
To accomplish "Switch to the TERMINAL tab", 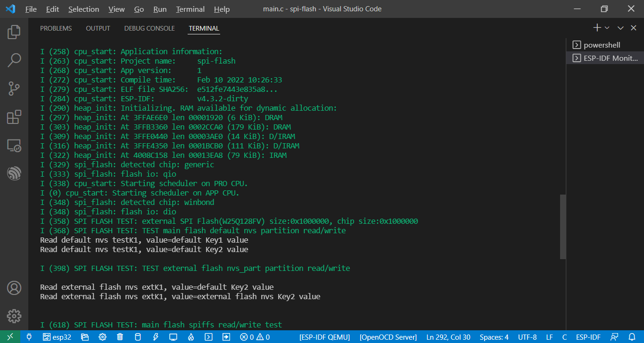I will pyautogui.click(x=204, y=28).
